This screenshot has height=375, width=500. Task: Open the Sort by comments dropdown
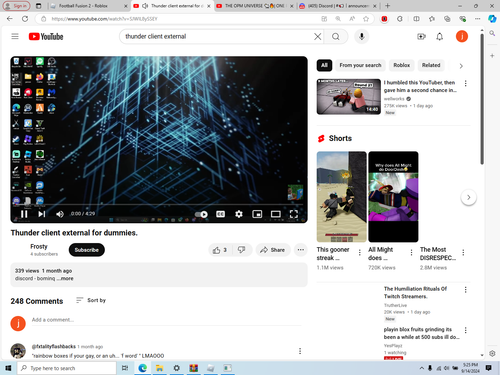91,300
